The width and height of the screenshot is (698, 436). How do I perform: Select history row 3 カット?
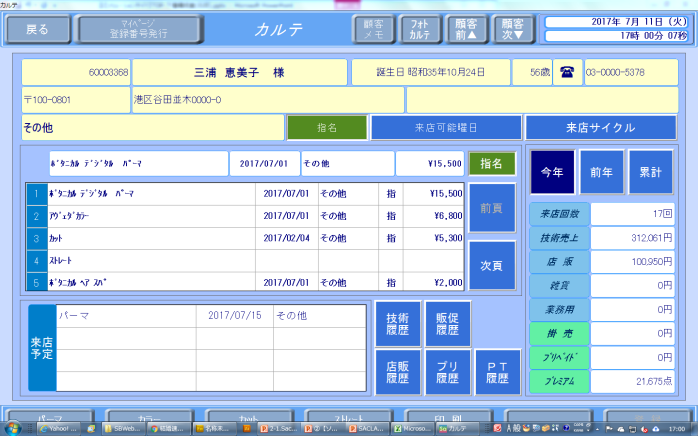[x=245, y=238]
